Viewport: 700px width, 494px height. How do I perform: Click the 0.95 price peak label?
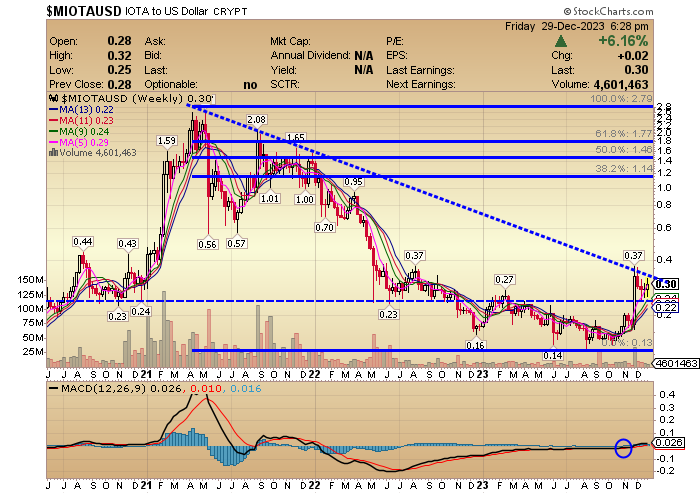[353, 182]
